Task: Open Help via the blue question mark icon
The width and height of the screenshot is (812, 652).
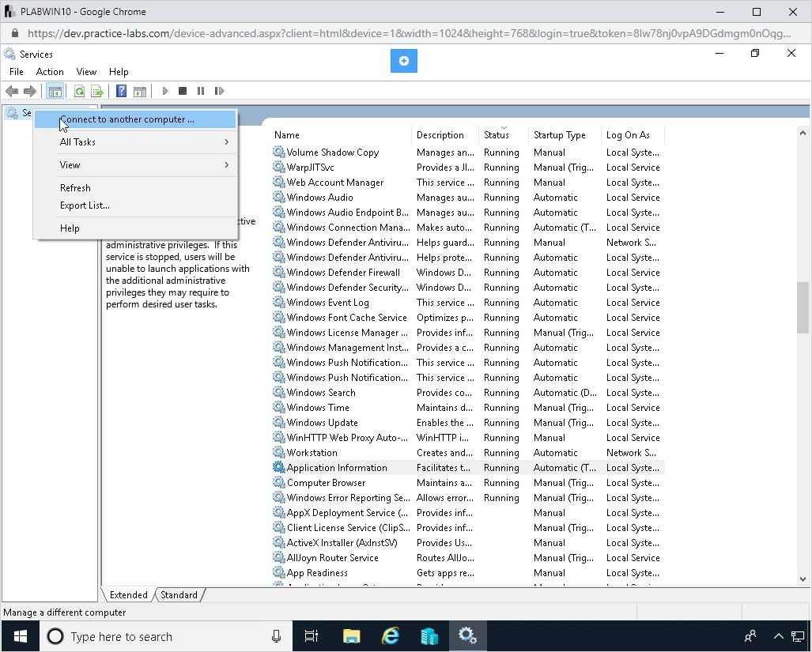Action: tap(121, 91)
